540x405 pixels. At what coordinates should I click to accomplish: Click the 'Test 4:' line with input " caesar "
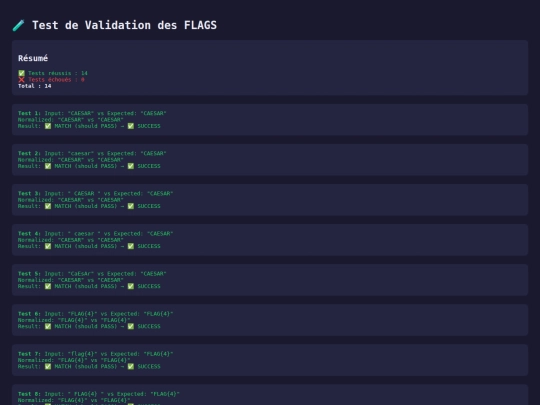[95, 233]
